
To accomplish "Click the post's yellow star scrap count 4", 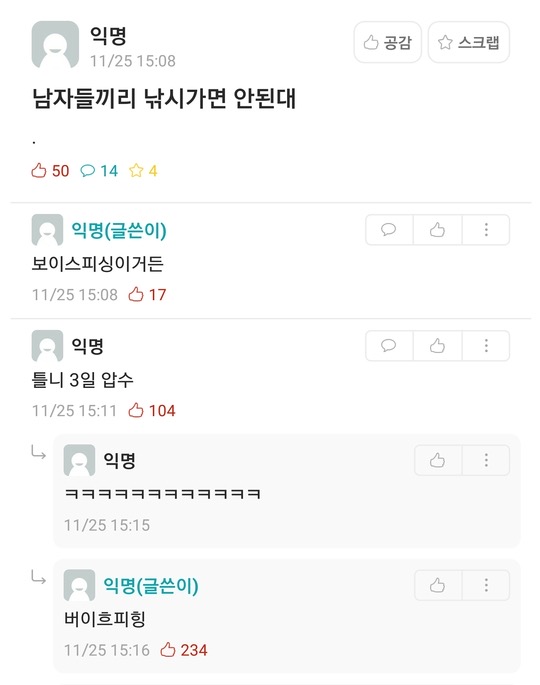I will point(143,170).
